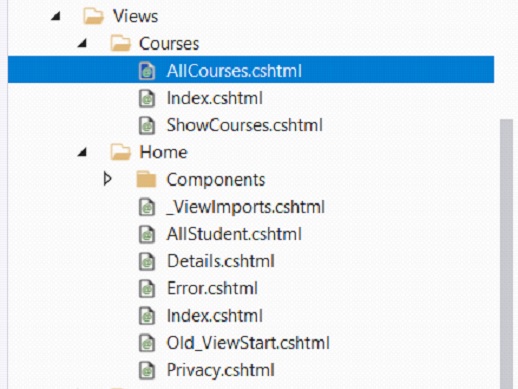Select Index.cshtml under Home folder
Viewport: 518px width, 389px height.
215,316
